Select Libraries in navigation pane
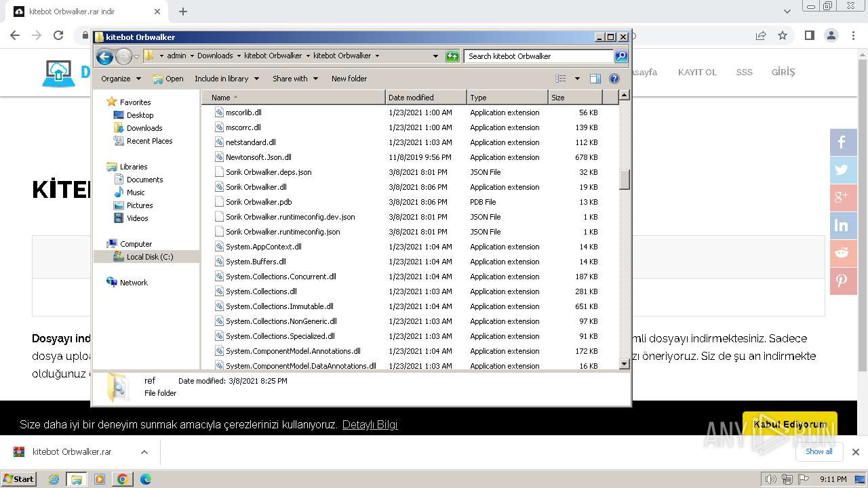The width and height of the screenshot is (868, 488). pyautogui.click(x=134, y=167)
